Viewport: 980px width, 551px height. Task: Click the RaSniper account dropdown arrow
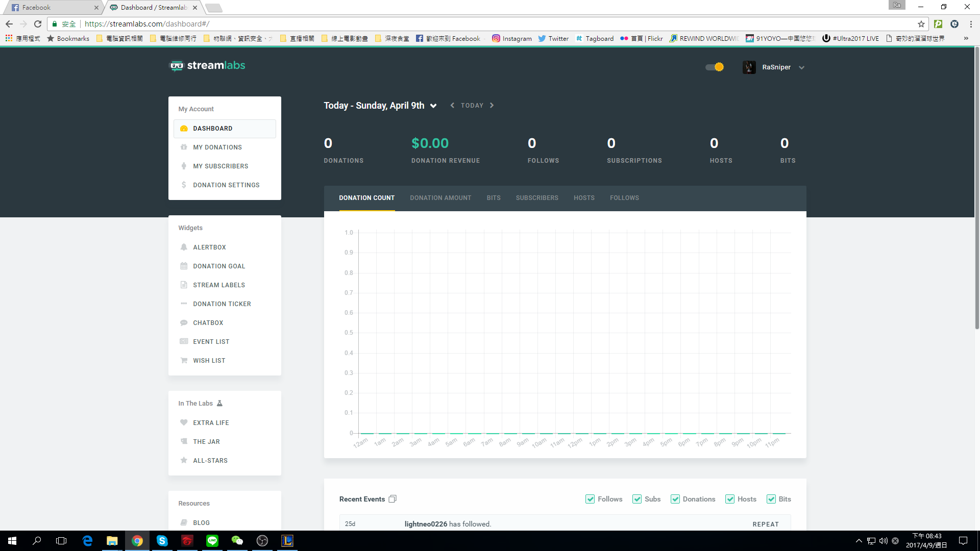pyautogui.click(x=803, y=67)
